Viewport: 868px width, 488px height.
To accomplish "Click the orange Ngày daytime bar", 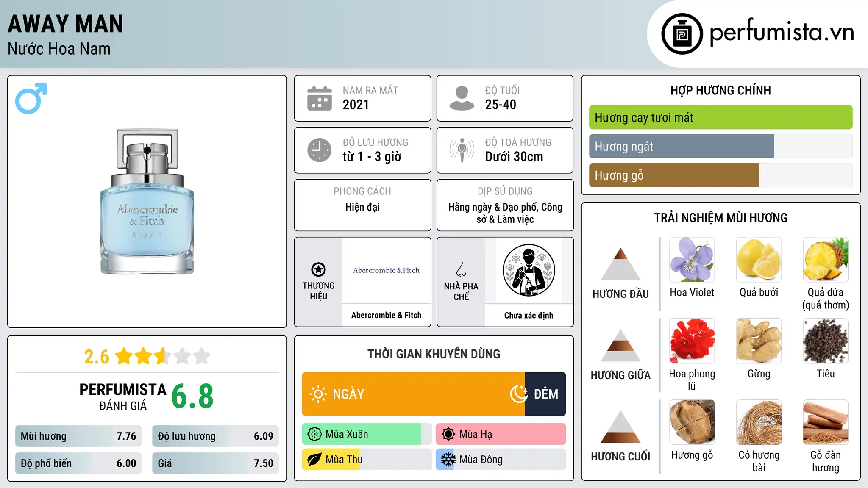I will pos(413,394).
